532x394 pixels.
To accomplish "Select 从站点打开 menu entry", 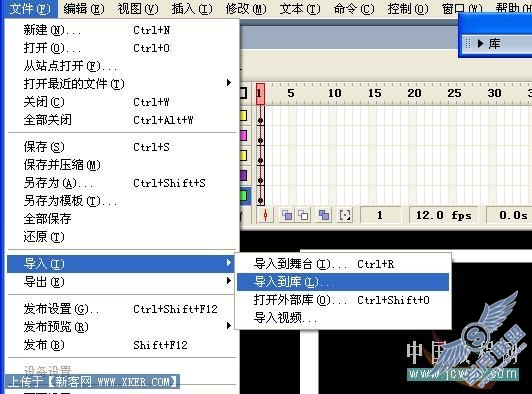I will (x=121, y=65).
